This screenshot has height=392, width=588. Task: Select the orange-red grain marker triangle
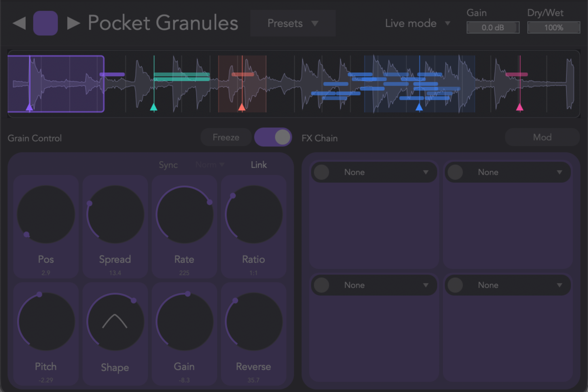click(242, 107)
